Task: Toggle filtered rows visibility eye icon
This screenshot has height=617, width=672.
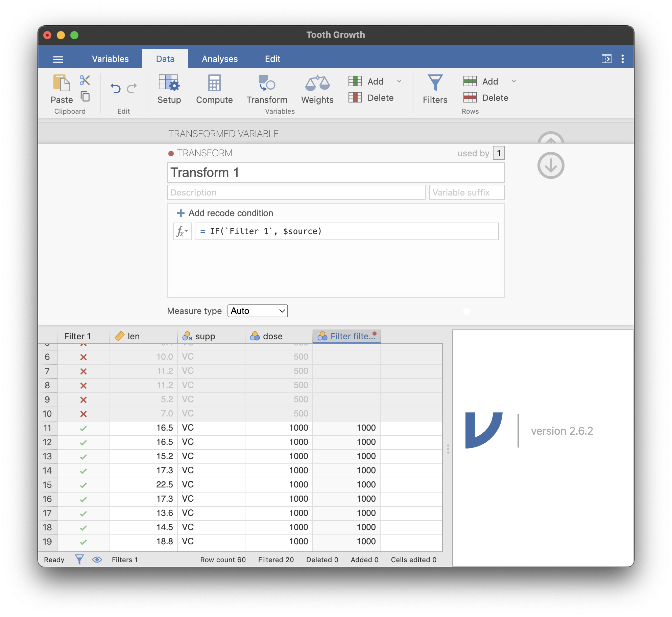Action: (97, 559)
